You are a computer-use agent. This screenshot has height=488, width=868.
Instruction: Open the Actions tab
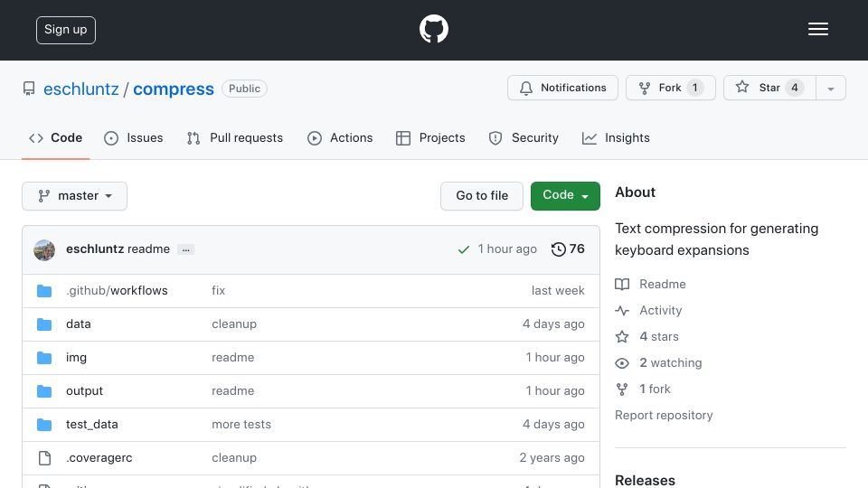click(x=340, y=137)
